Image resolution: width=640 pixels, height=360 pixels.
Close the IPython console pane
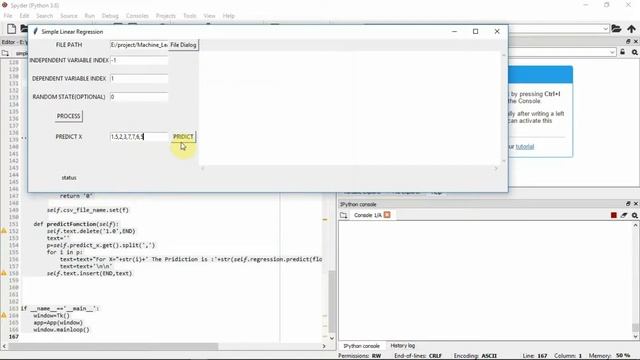(x=636, y=204)
